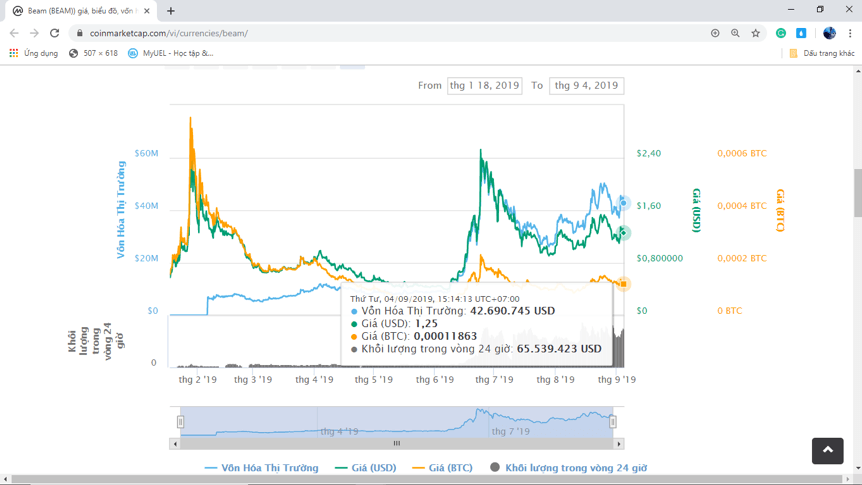Screen dimensions: 862x485
Task: Close the Beam (BEAM) tab
Action: [x=147, y=11]
